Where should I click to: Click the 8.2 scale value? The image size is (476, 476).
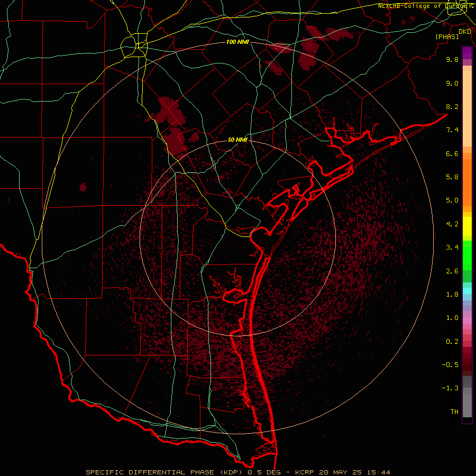pos(452,106)
